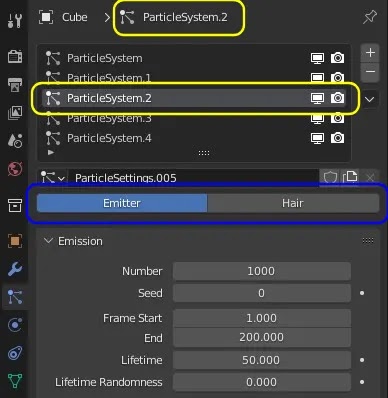The image size is (388, 398).
Task: Click the Cube label in breadcrumb
Action: click(75, 17)
